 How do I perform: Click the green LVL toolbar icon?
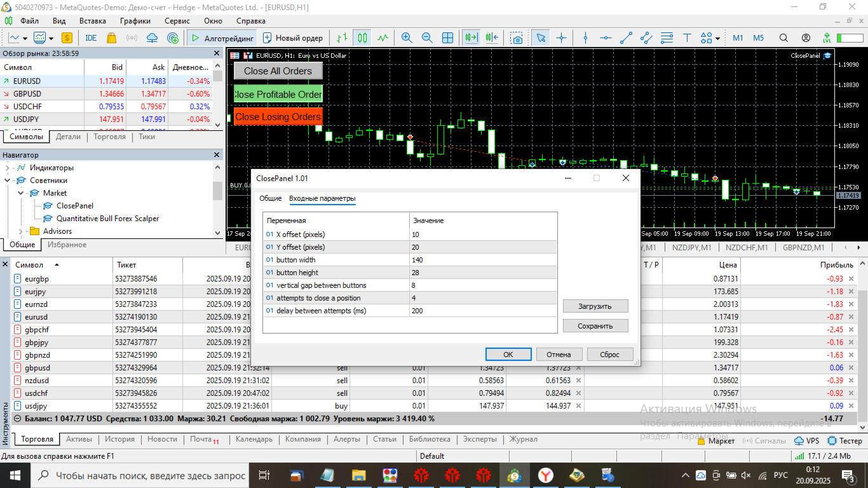pos(827,38)
